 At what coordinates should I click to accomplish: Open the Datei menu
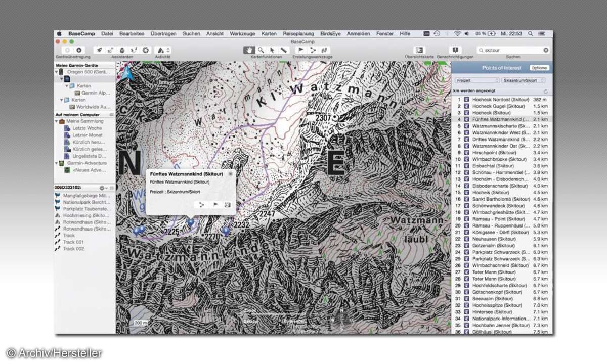pos(107,33)
